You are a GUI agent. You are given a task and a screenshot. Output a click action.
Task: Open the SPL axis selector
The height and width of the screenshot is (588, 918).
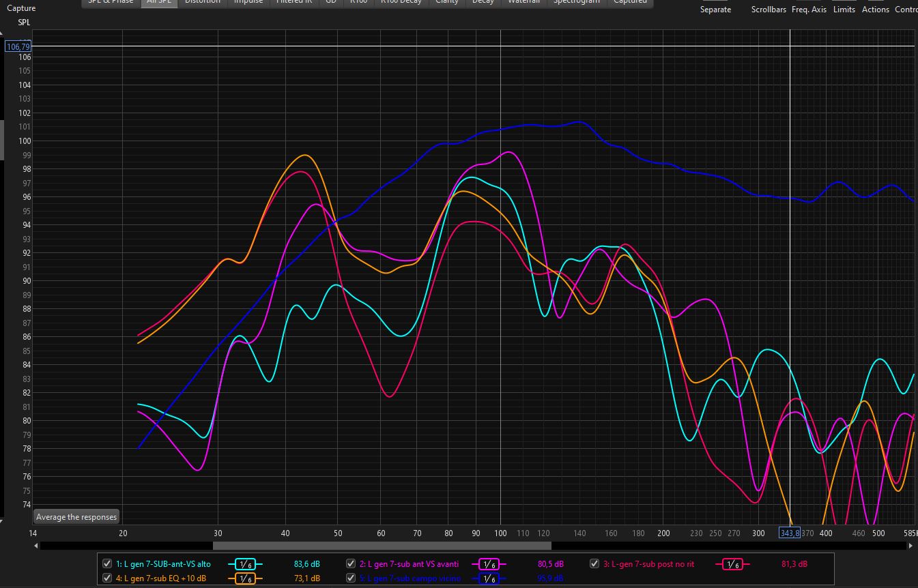25,23
